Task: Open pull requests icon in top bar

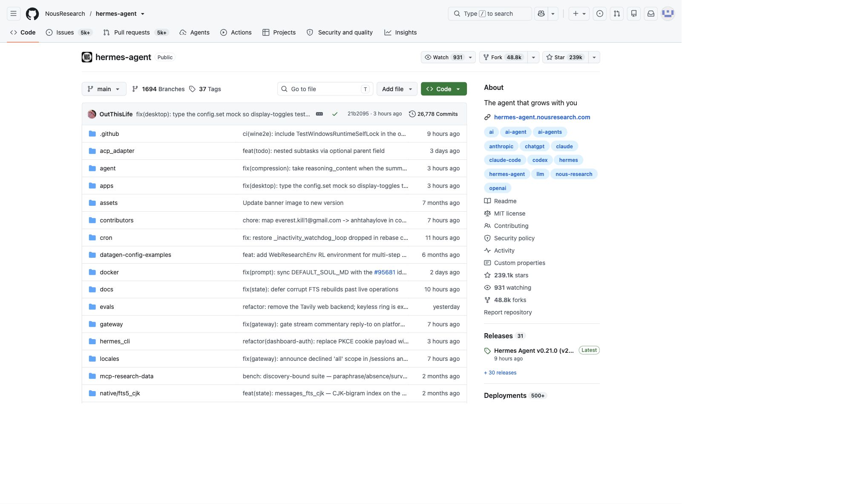Action: point(617,14)
